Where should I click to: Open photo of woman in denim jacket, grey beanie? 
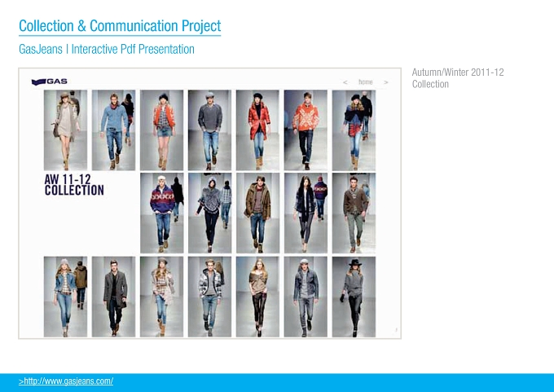(x=65, y=297)
